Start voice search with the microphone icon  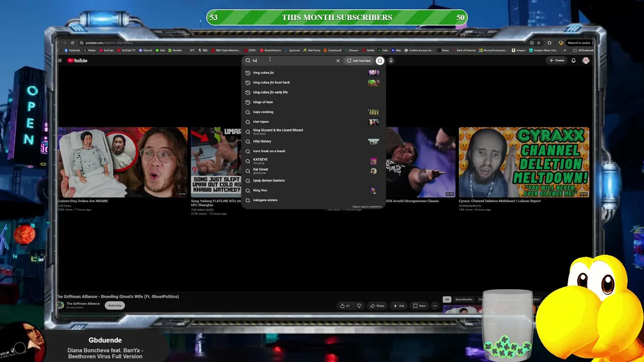tap(391, 60)
